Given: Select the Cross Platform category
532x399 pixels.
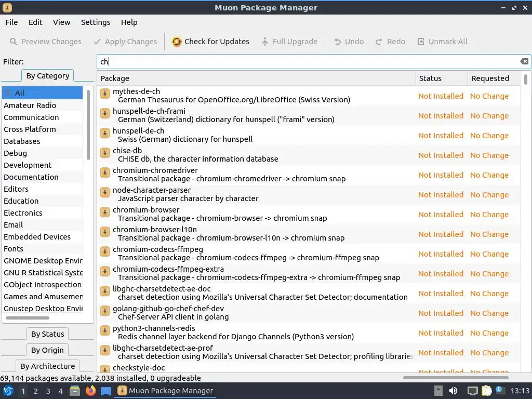Looking at the screenshot, I should (x=43, y=129).
